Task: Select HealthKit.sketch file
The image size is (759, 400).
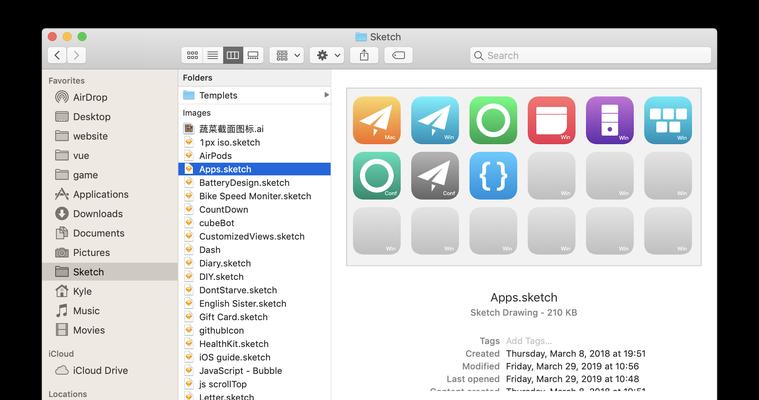Action: click(255, 344)
